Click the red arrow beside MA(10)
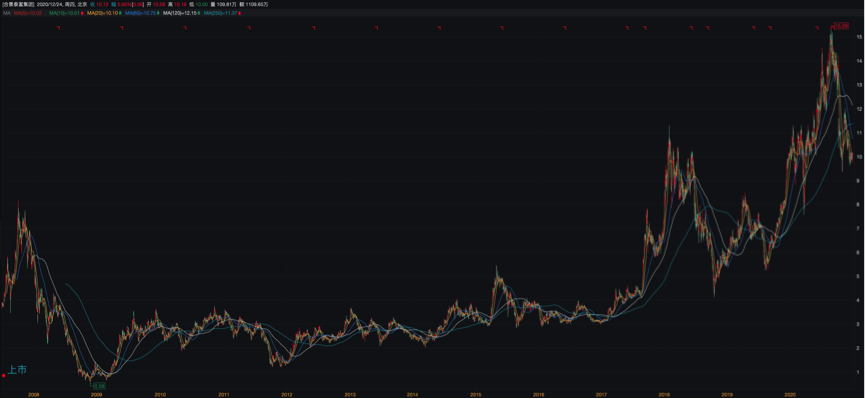This screenshot has height=399, width=865. click(82, 13)
